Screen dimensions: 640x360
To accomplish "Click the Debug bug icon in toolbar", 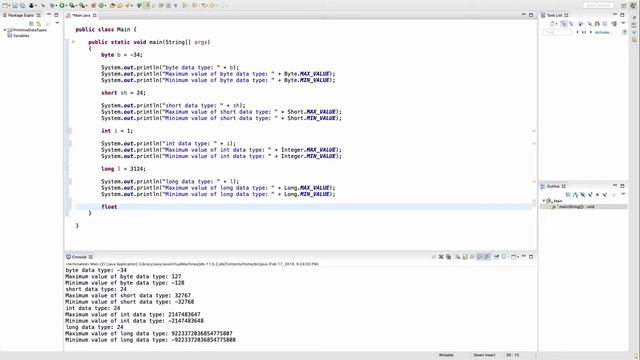I will [52, 6].
